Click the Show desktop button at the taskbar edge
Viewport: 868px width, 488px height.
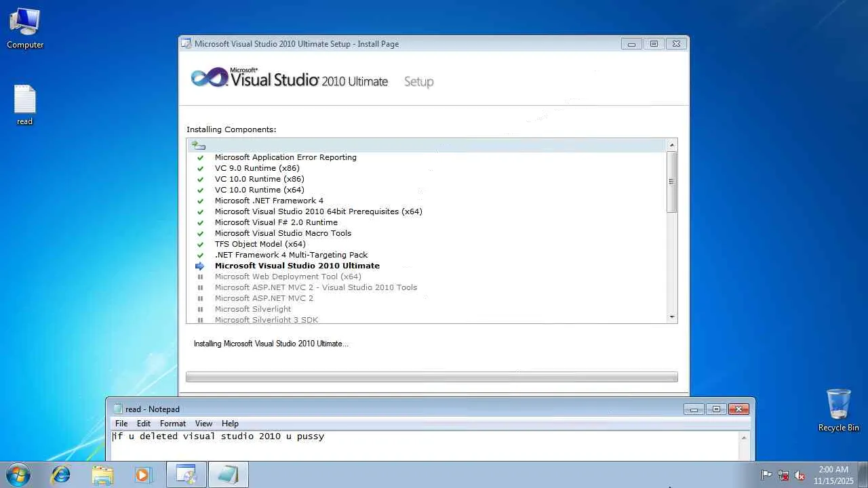click(x=863, y=474)
